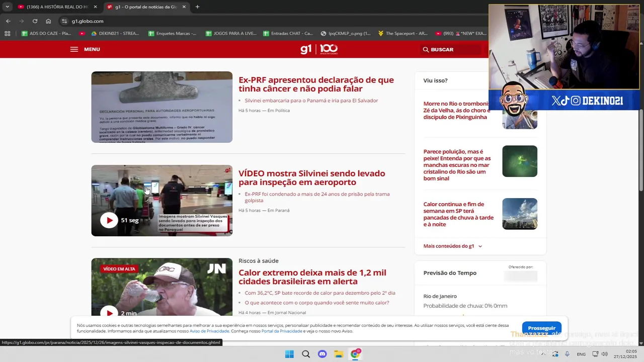
Task: Open a new tab with plus button
Action: 197,7
